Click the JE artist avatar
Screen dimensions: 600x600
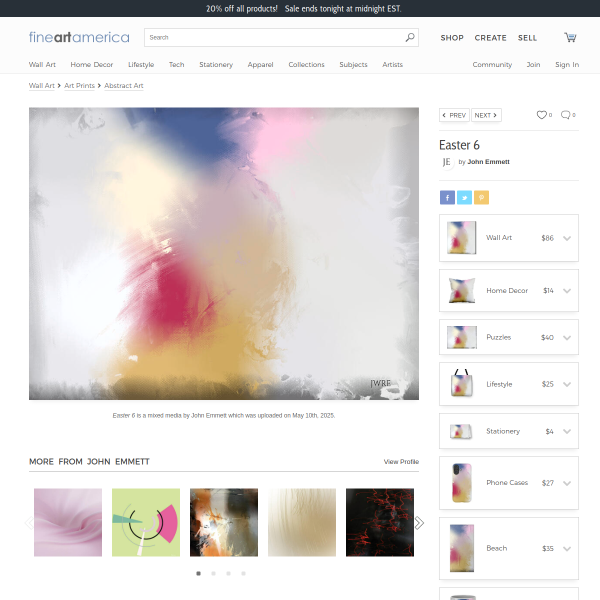click(447, 162)
